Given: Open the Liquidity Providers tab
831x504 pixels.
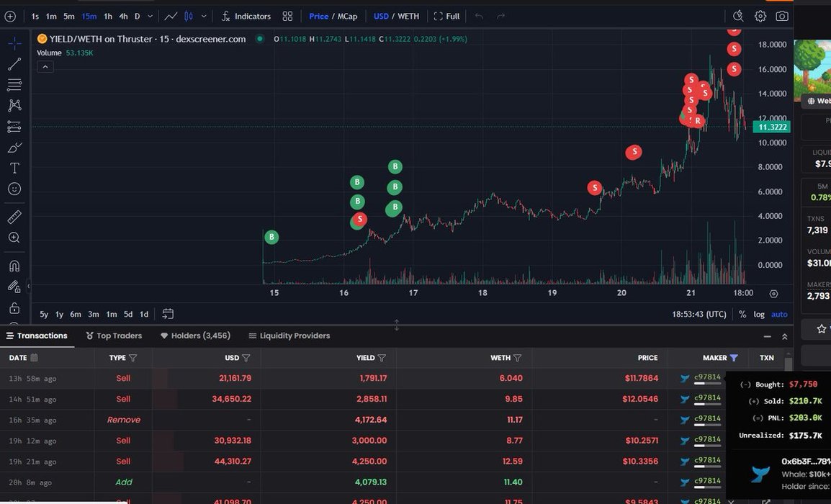Looking at the screenshot, I should 289,336.
